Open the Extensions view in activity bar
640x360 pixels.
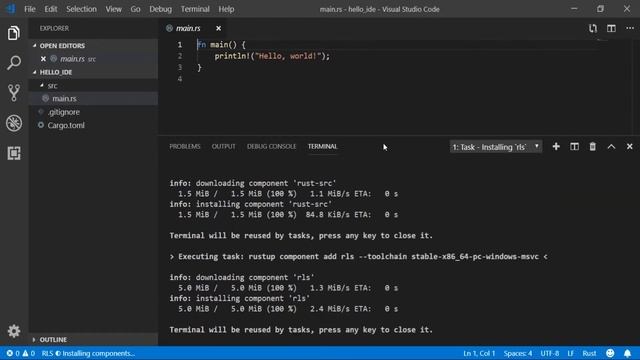tap(13, 153)
